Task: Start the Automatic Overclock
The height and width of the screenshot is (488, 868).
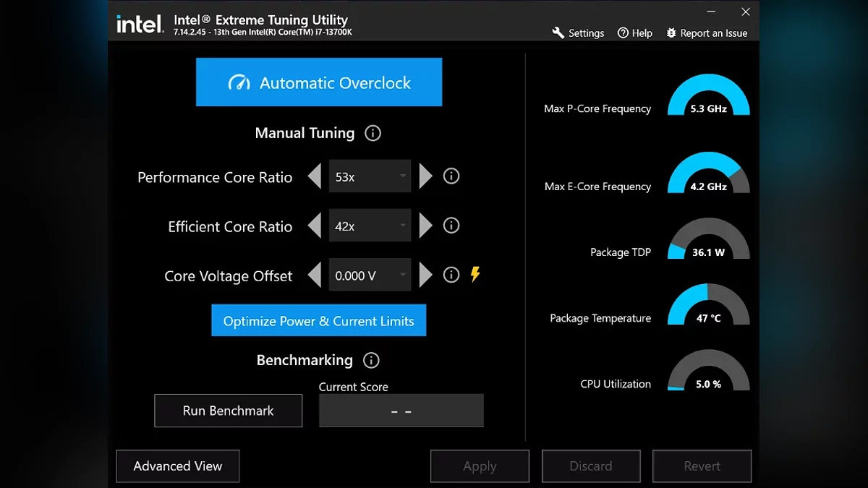Action: coord(319,82)
